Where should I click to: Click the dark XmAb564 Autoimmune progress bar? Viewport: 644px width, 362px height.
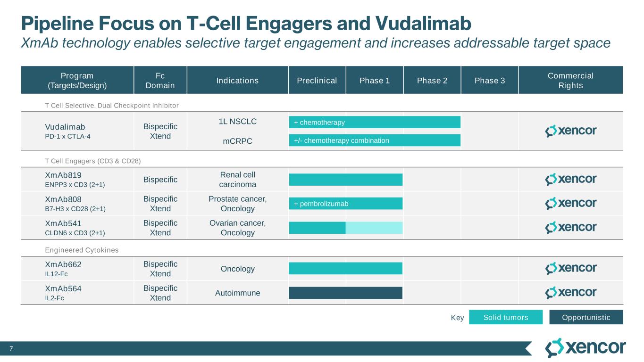coord(345,293)
